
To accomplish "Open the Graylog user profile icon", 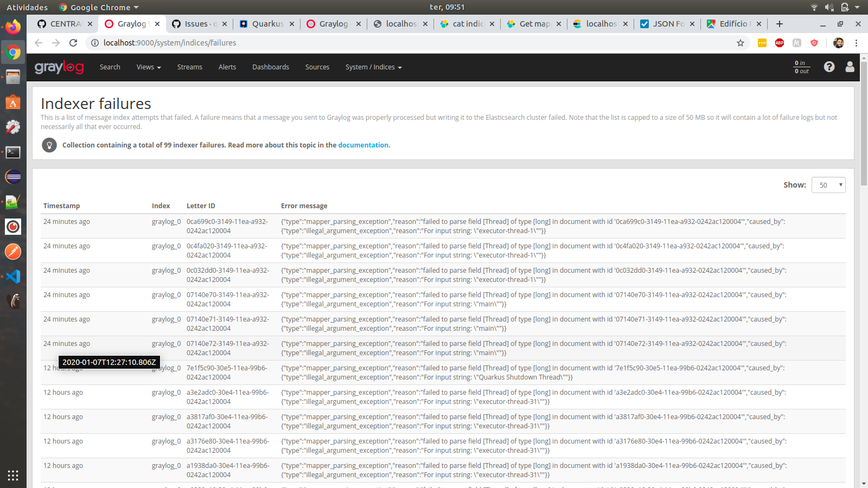I will tap(850, 67).
